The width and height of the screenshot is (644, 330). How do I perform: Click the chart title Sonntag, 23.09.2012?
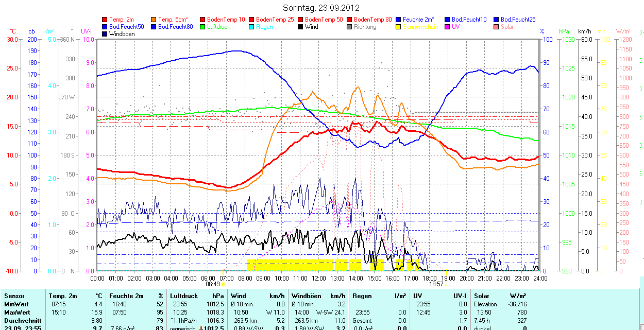point(321,8)
